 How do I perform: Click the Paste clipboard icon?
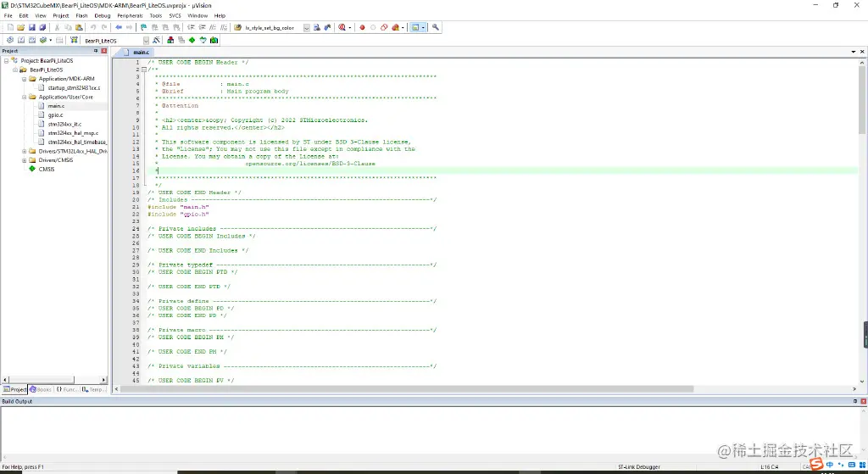(79, 27)
